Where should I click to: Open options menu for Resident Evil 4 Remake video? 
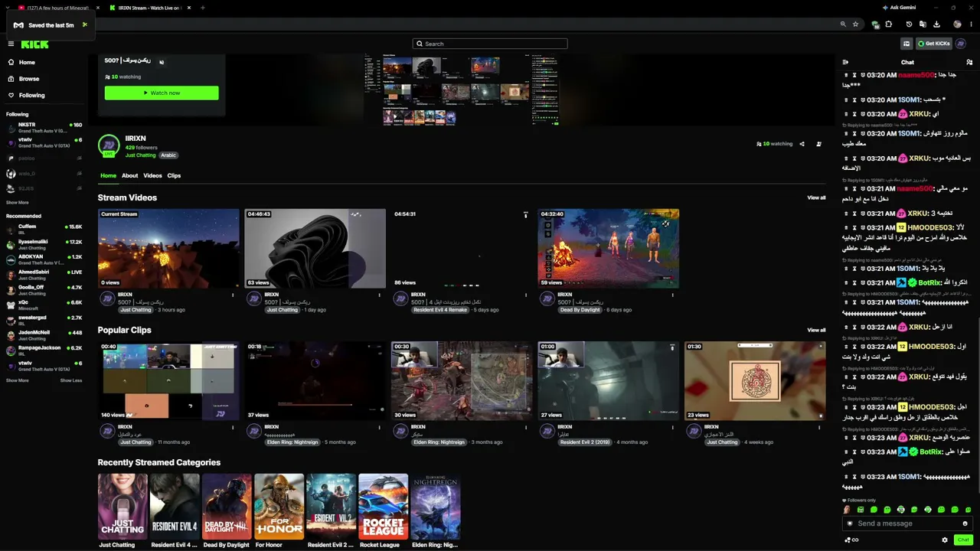tap(526, 295)
